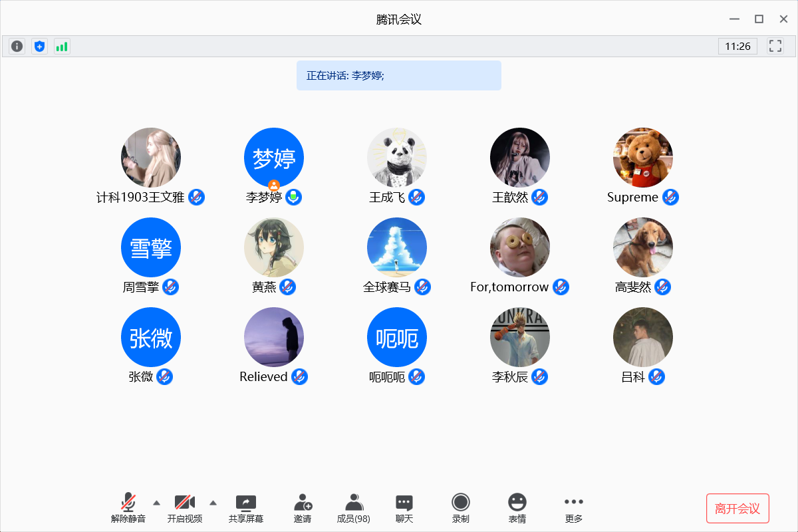Image resolution: width=798 pixels, height=532 pixels.
Task: Open the 成员(98) members list
Action: pyautogui.click(x=354, y=508)
